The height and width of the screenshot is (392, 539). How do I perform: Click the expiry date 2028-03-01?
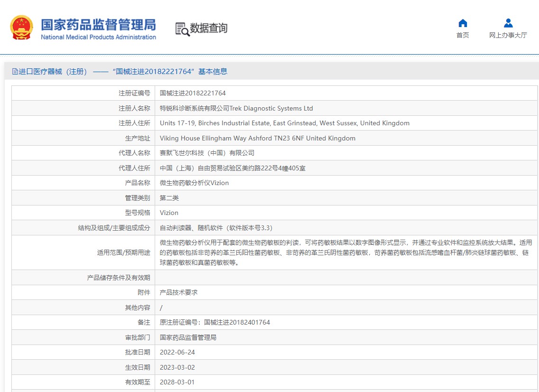click(x=177, y=383)
